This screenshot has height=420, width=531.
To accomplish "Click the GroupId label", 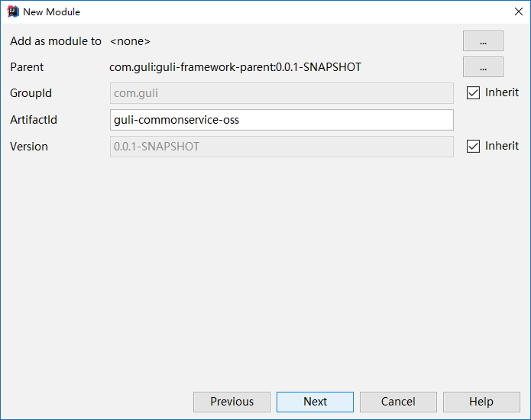I will coord(31,93).
